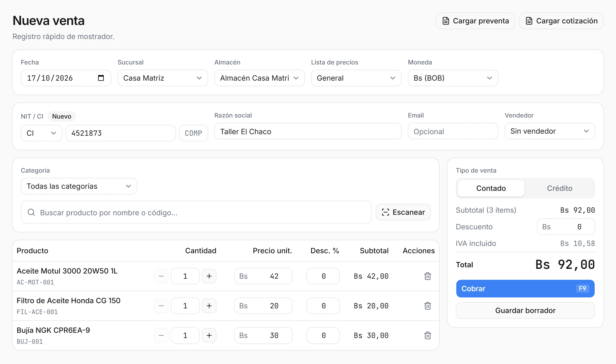This screenshot has height=364, width=616.
Task: Edit the Descuento amount field
Action: [x=566, y=227]
